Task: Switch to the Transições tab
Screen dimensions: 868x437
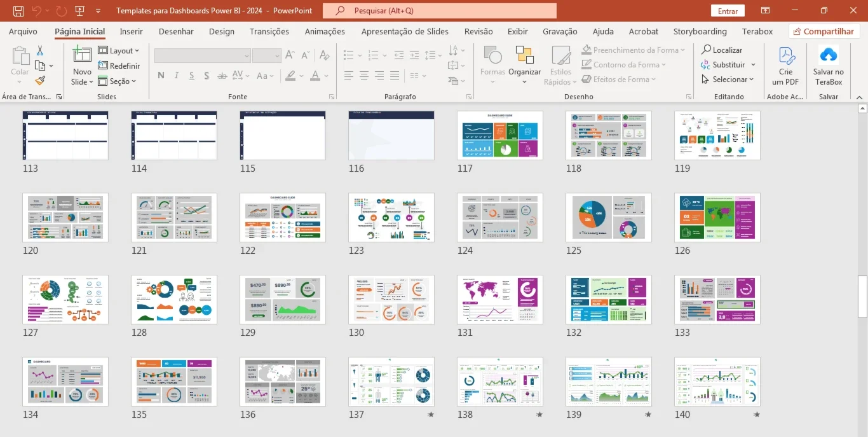Action: click(x=269, y=31)
